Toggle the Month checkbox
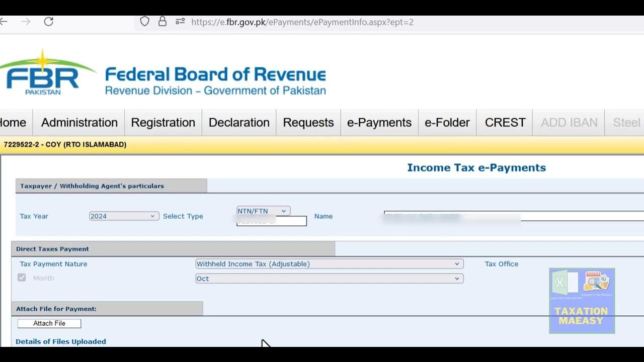The height and width of the screenshot is (362, 644). tap(22, 278)
